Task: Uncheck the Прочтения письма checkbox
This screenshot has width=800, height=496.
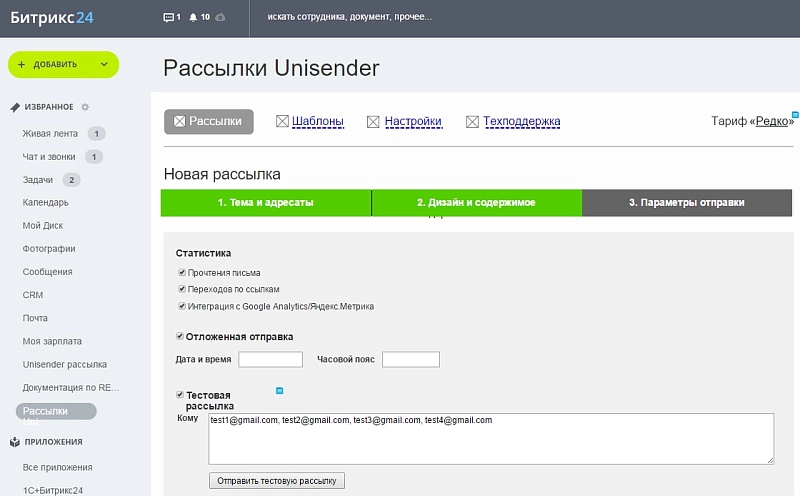Action: coord(181,272)
